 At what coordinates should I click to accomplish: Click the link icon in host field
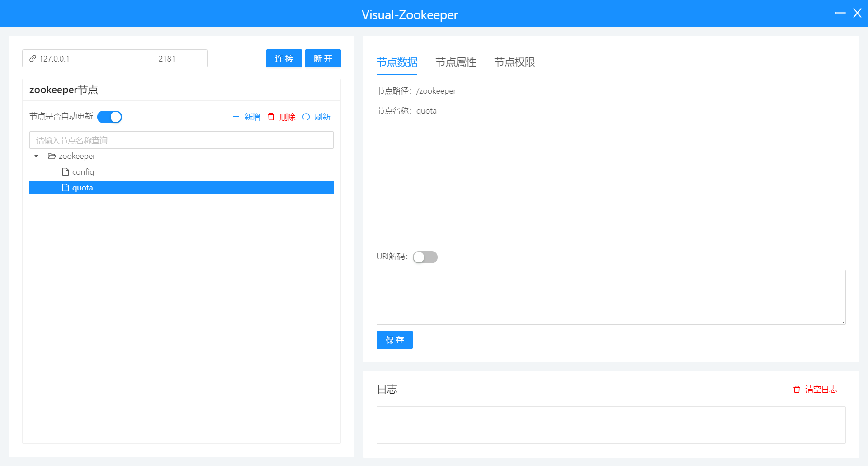pos(33,58)
